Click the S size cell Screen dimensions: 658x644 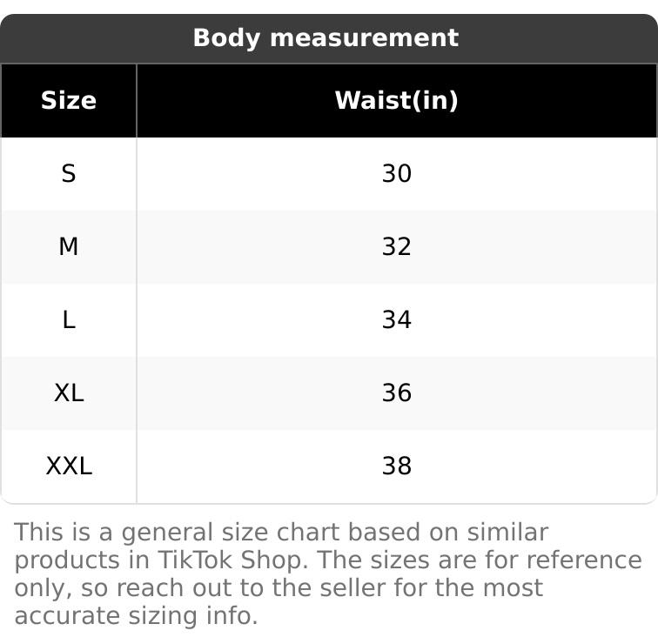click(x=68, y=174)
